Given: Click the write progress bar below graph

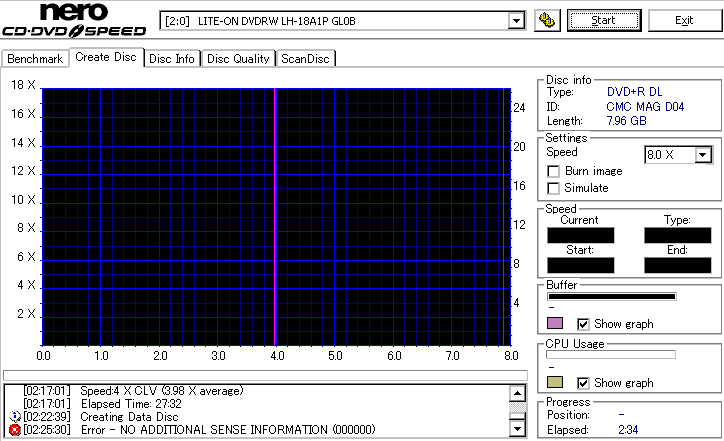Looking at the screenshot, I should [x=265, y=375].
